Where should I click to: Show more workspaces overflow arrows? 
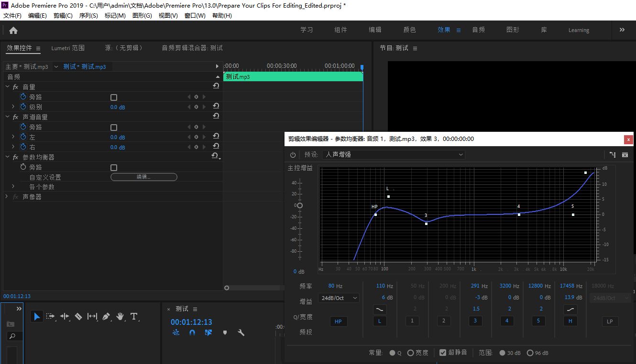tap(622, 30)
